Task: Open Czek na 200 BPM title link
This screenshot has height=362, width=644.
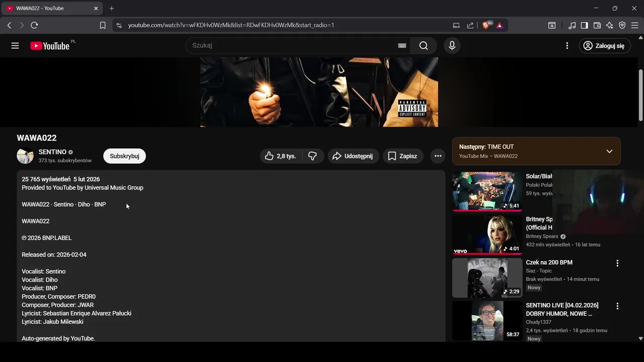Action: [549, 262]
